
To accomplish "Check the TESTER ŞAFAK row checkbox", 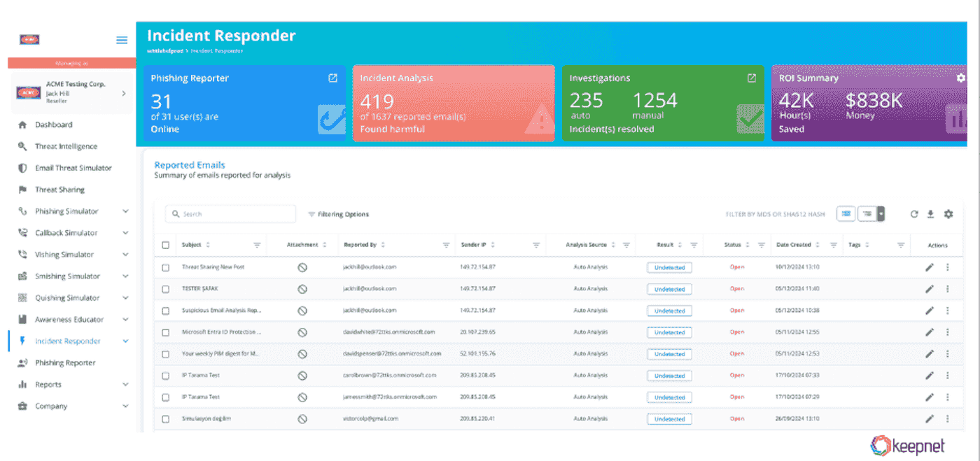I will click(166, 289).
